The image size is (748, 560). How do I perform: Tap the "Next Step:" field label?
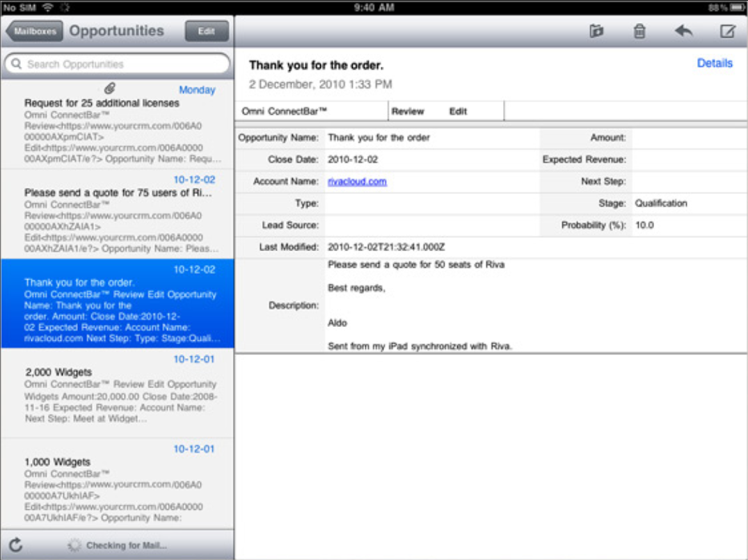coord(603,182)
